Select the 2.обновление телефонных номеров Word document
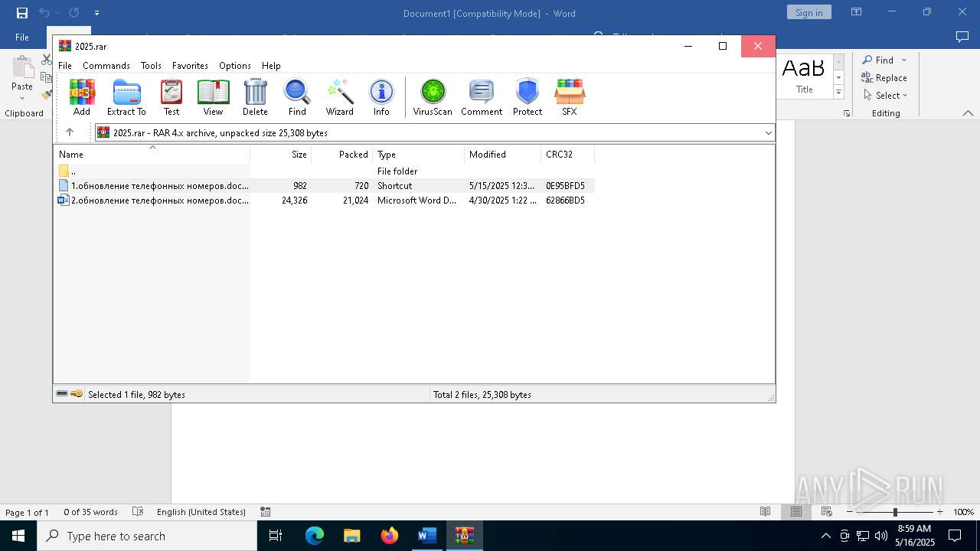Image resolution: width=980 pixels, height=551 pixels. [x=325, y=200]
